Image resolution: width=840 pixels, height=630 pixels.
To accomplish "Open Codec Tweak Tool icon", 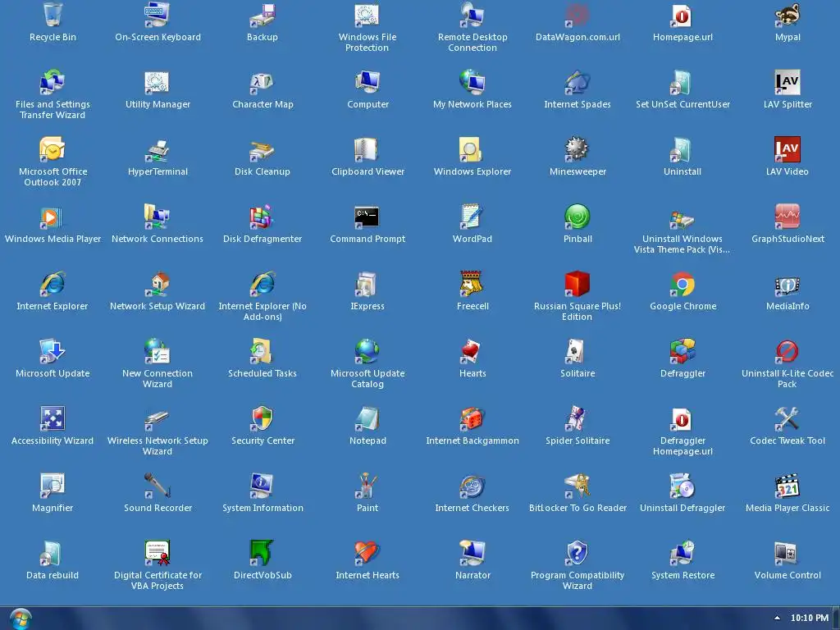I will click(787, 418).
